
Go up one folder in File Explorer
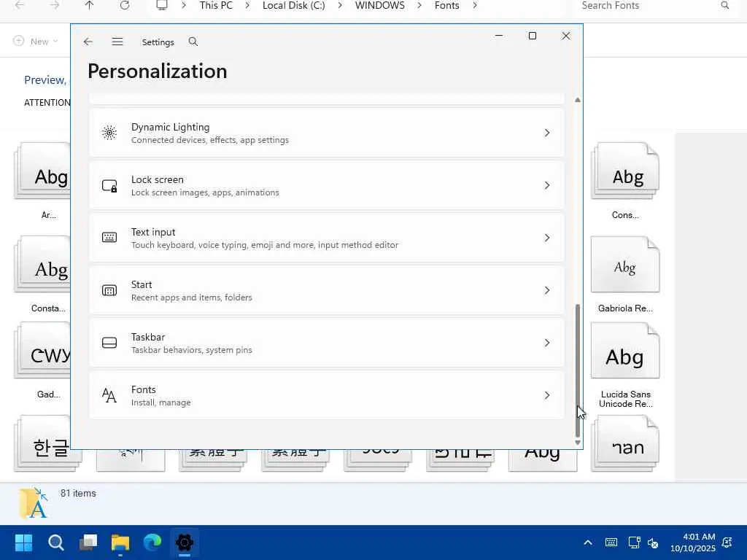pos(89,5)
